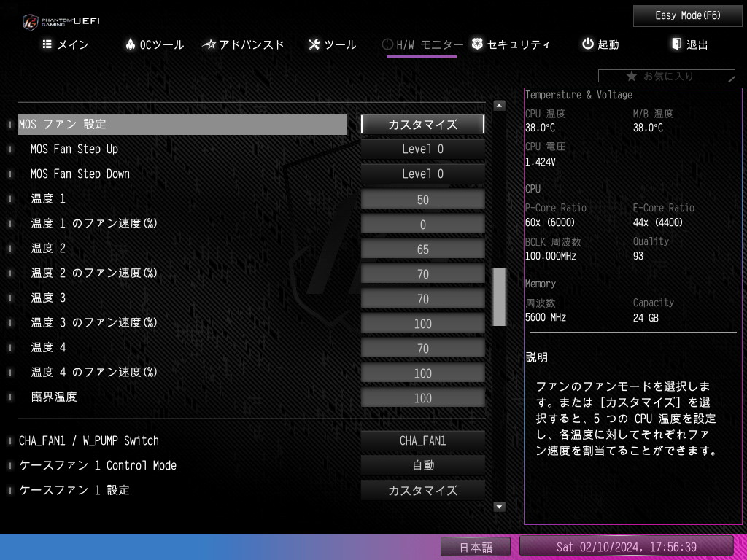This screenshot has width=747, height=560.
Task: Click the door icon of 退出
Action: click(x=676, y=44)
